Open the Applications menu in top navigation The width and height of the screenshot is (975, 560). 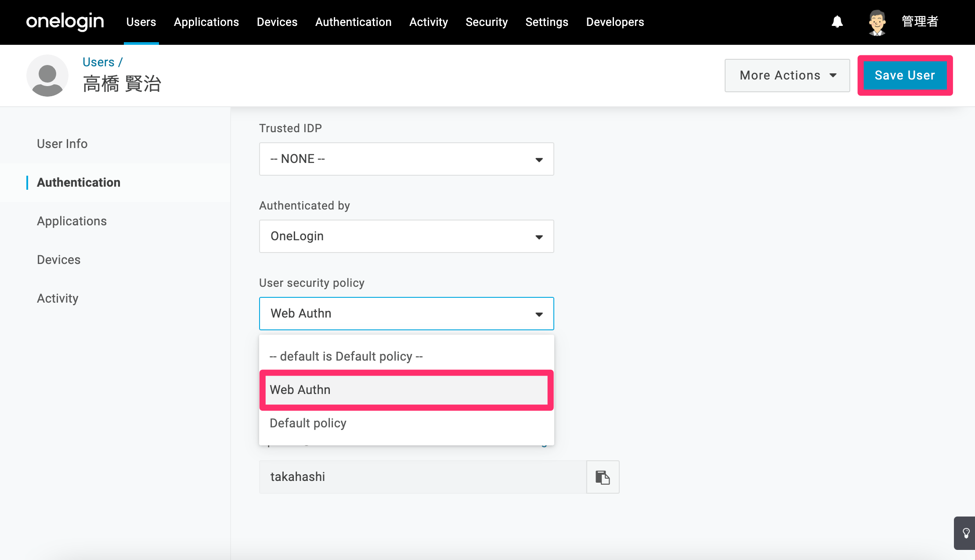206,22
